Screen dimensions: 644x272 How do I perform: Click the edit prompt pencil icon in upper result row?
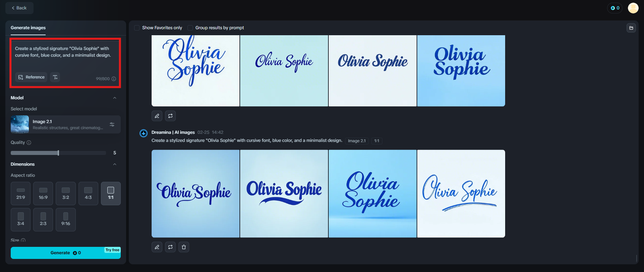point(157,116)
